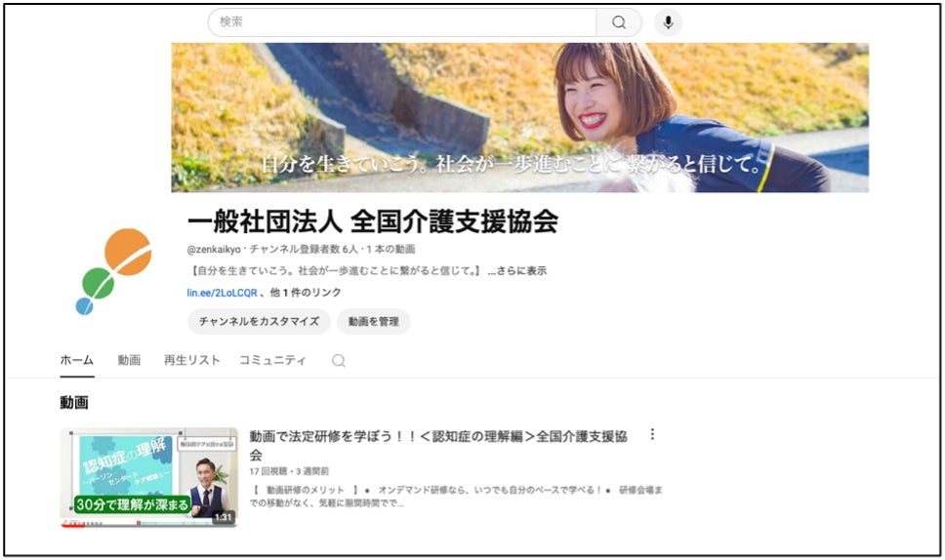The image size is (945, 560).
Task: Click 動画を管理 button
Action: tap(373, 322)
